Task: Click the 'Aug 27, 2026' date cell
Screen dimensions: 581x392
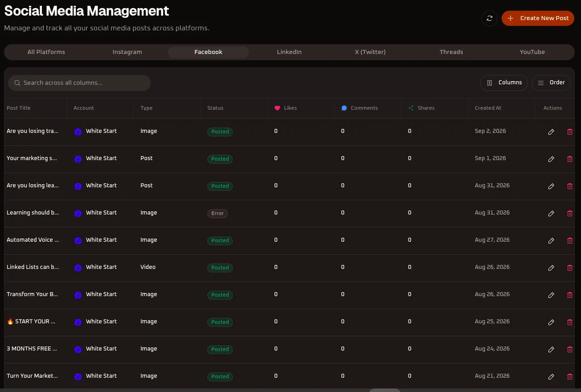Action: [x=492, y=240]
